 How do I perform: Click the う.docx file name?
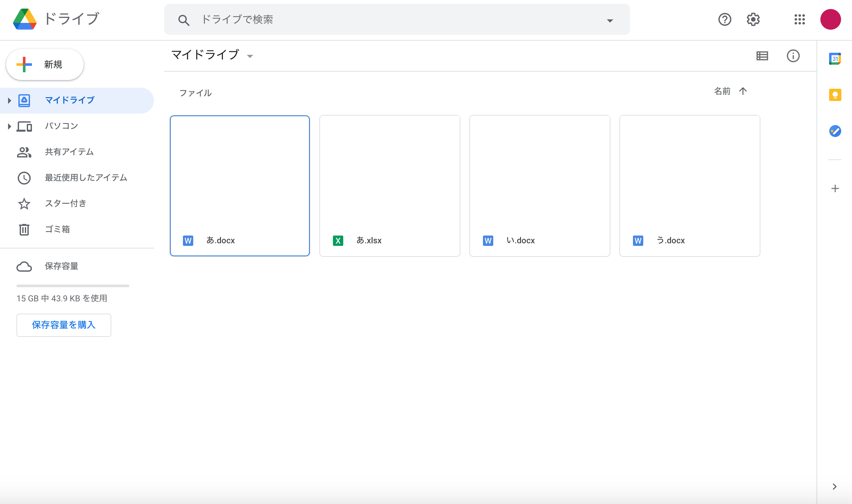(x=671, y=240)
